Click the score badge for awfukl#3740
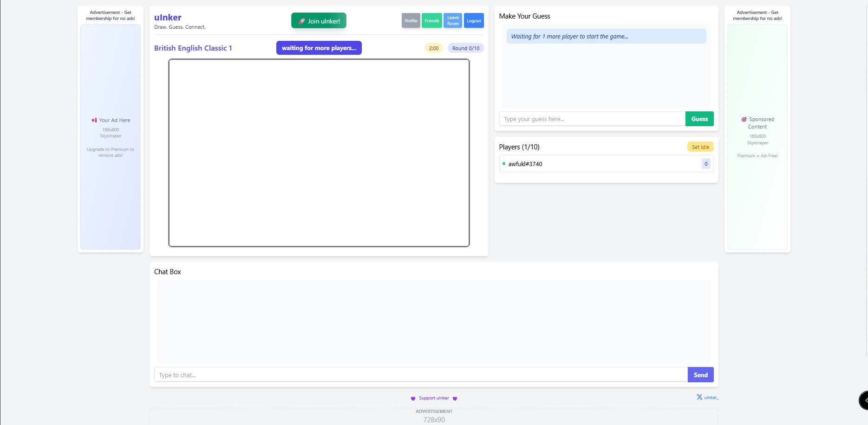The width and height of the screenshot is (868, 425). pyautogui.click(x=706, y=163)
